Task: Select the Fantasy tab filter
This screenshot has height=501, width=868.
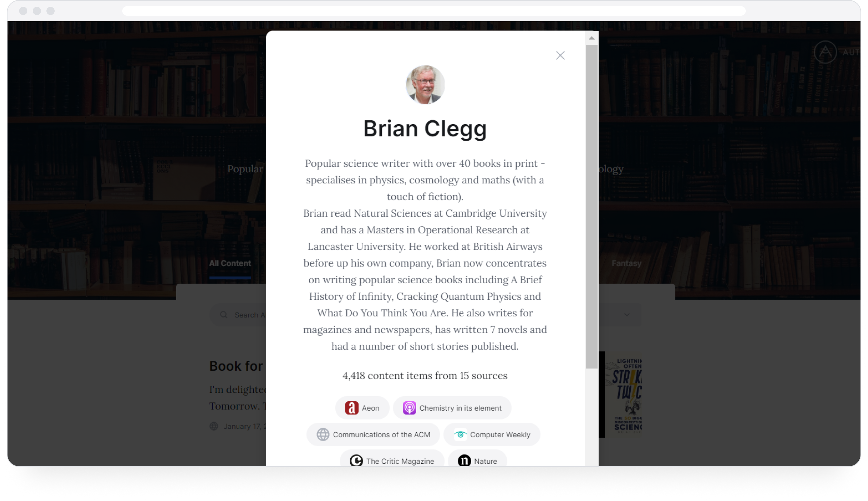Action: 626,263
